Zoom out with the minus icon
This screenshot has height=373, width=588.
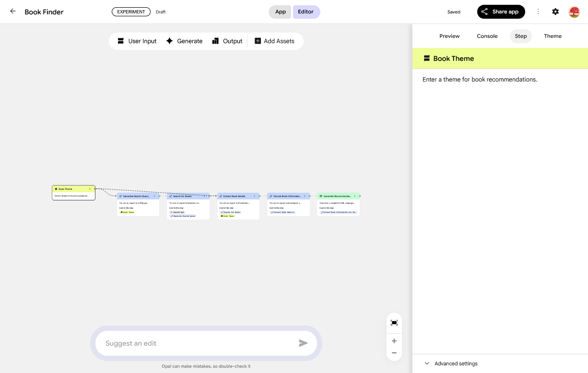[394, 353]
